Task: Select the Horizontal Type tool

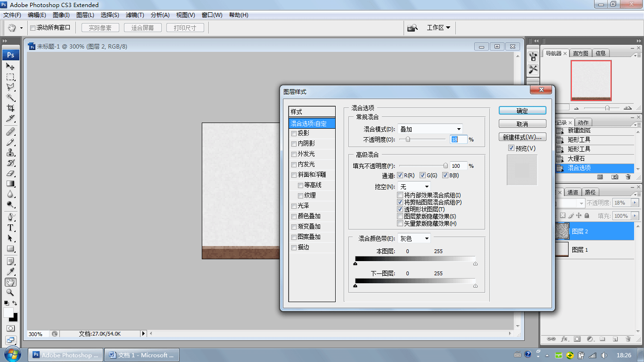Action: tap(10, 228)
